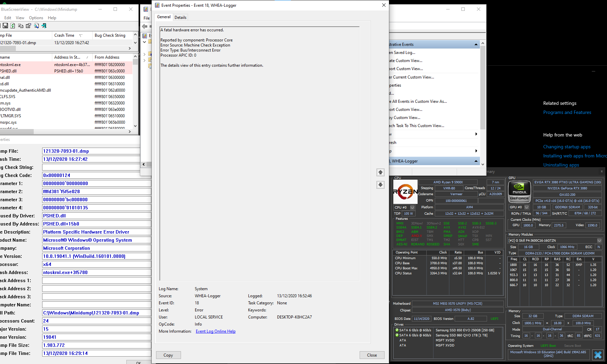Select the mcupdate_AuthenticAMD.dll row
This screenshot has width=607, height=364.
(x=66, y=90)
